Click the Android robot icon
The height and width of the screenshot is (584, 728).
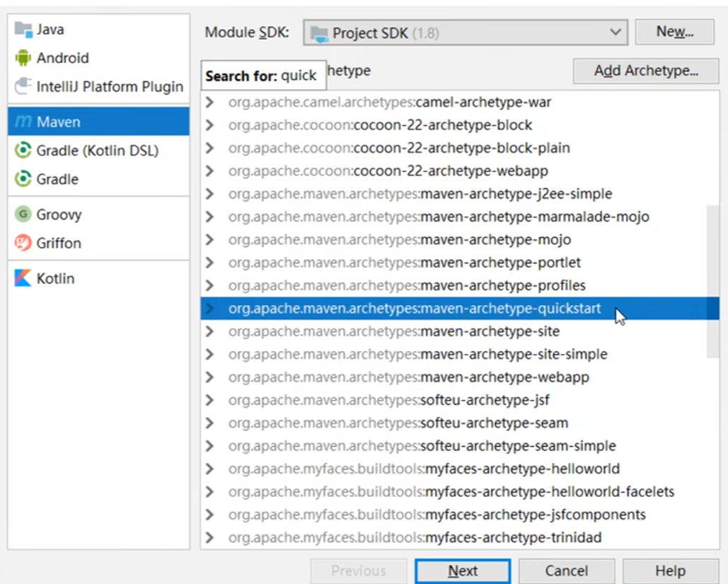coord(23,57)
